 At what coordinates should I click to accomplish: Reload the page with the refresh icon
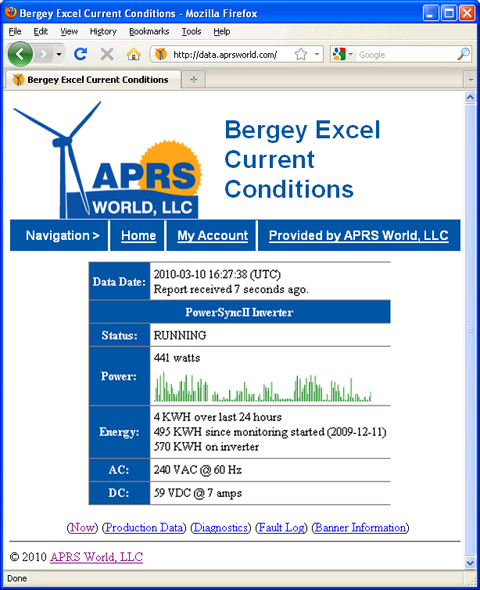(x=80, y=54)
